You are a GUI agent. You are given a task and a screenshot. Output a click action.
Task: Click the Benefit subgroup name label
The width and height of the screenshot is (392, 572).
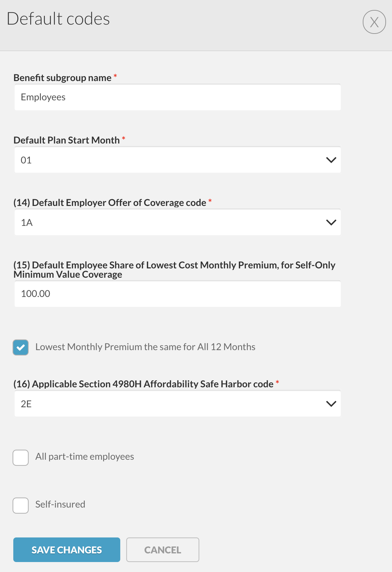62,78
